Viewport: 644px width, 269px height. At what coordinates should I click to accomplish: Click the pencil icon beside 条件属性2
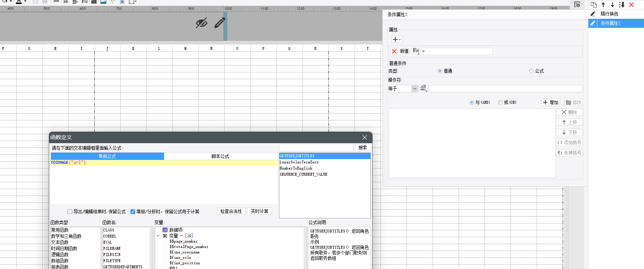(x=593, y=23)
